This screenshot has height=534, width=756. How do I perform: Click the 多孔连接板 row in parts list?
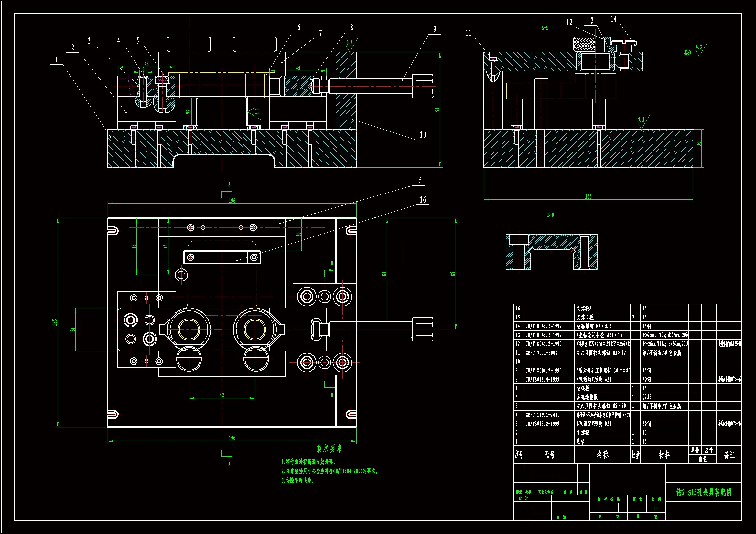coord(587,397)
